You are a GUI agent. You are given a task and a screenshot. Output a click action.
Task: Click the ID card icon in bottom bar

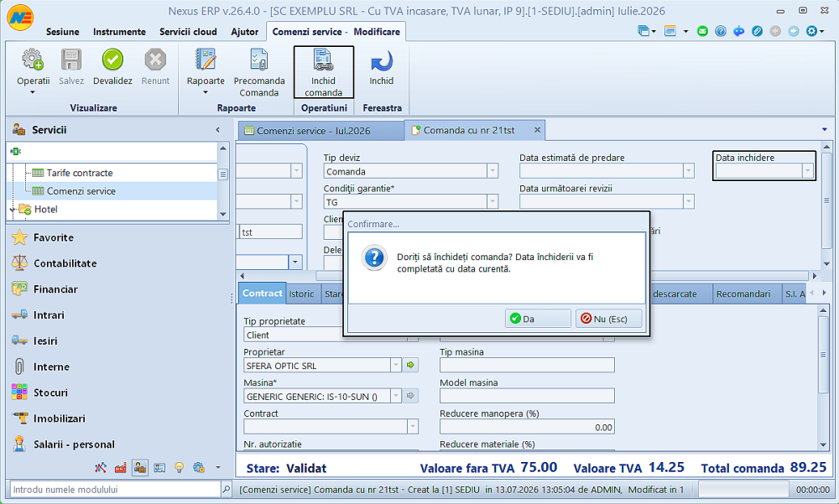click(x=159, y=468)
